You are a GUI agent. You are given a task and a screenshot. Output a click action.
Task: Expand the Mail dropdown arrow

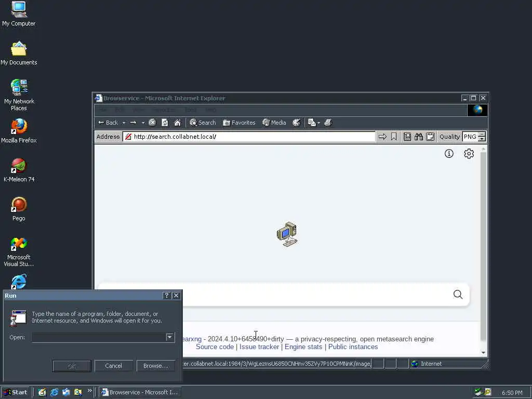tap(318, 123)
